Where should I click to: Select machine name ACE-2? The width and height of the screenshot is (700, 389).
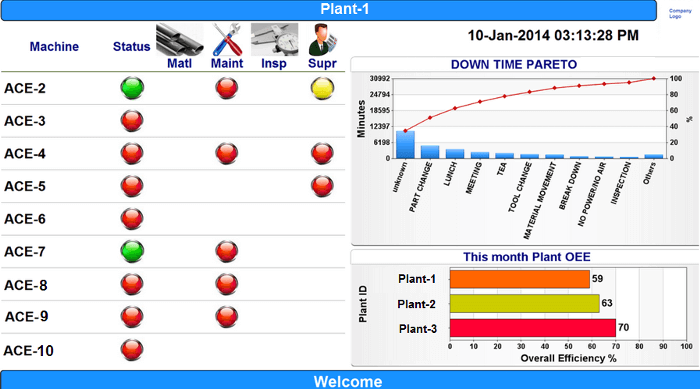25,88
